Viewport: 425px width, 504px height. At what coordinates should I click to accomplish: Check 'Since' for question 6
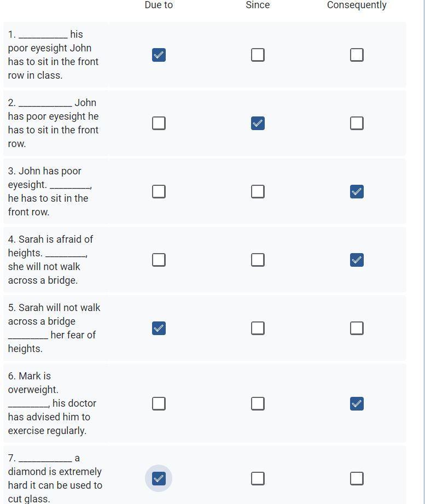tap(258, 403)
